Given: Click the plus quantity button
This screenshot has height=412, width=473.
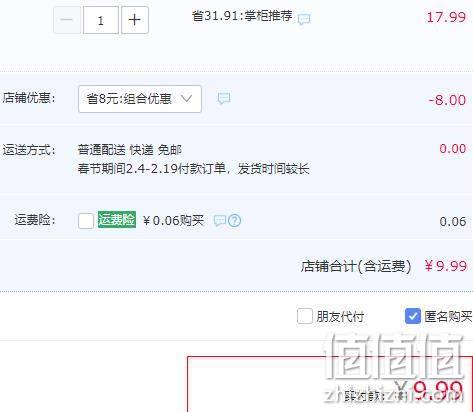Looking at the screenshot, I should [135, 20].
